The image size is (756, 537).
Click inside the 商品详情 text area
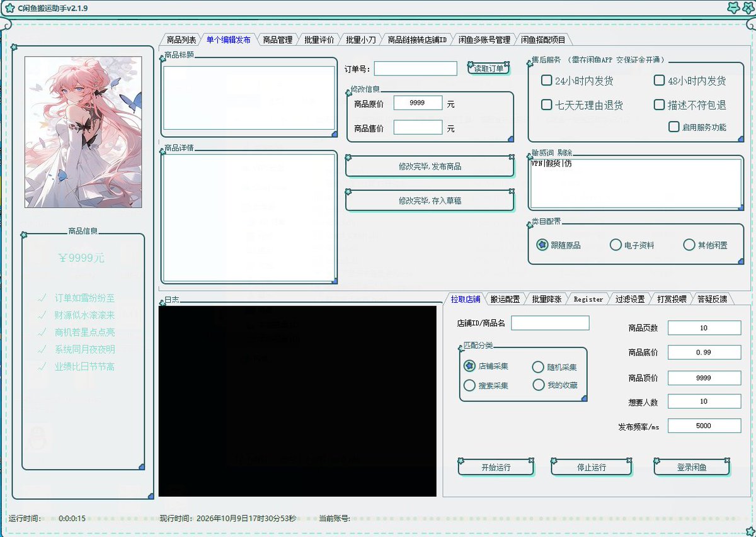tap(249, 217)
